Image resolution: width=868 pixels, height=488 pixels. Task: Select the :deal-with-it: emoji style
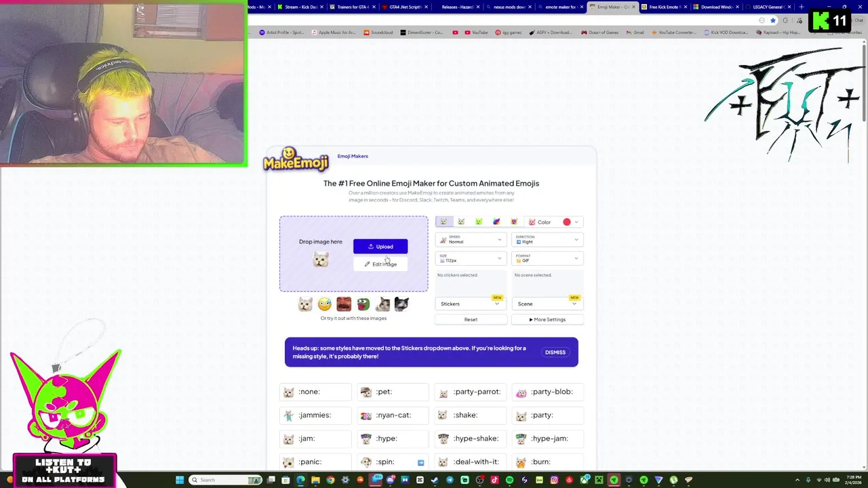tap(470, 462)
